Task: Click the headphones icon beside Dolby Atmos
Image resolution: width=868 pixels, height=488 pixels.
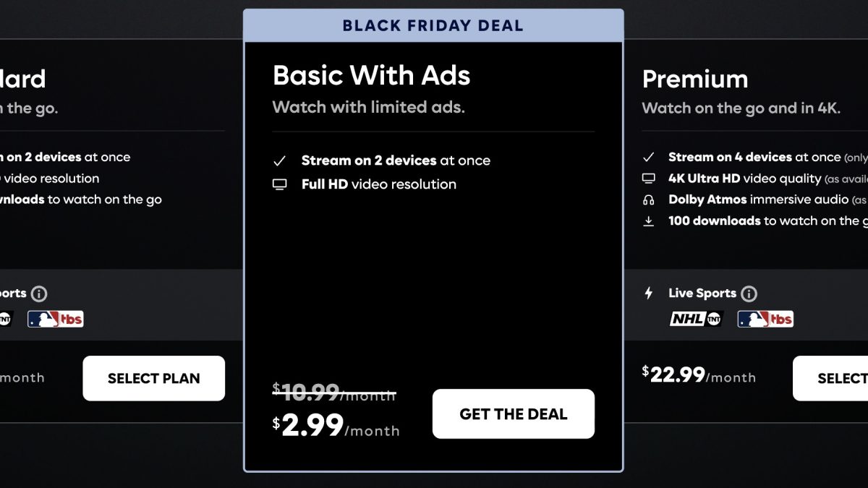Action: tap(649, 200)
